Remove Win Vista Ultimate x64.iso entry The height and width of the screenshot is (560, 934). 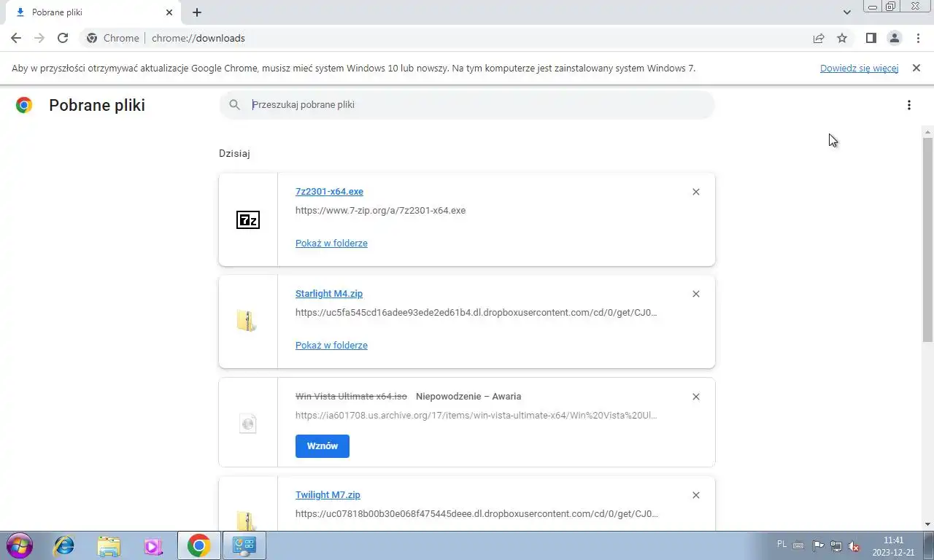click(695, 397)
